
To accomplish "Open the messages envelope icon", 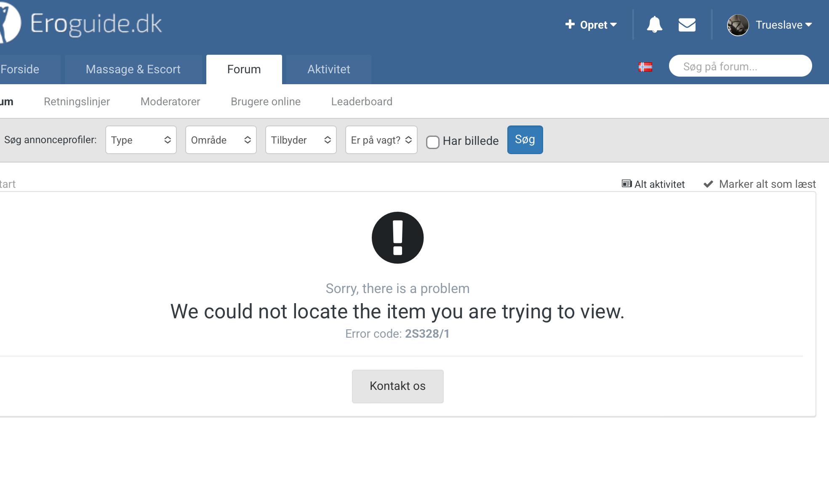I will 687,25.
